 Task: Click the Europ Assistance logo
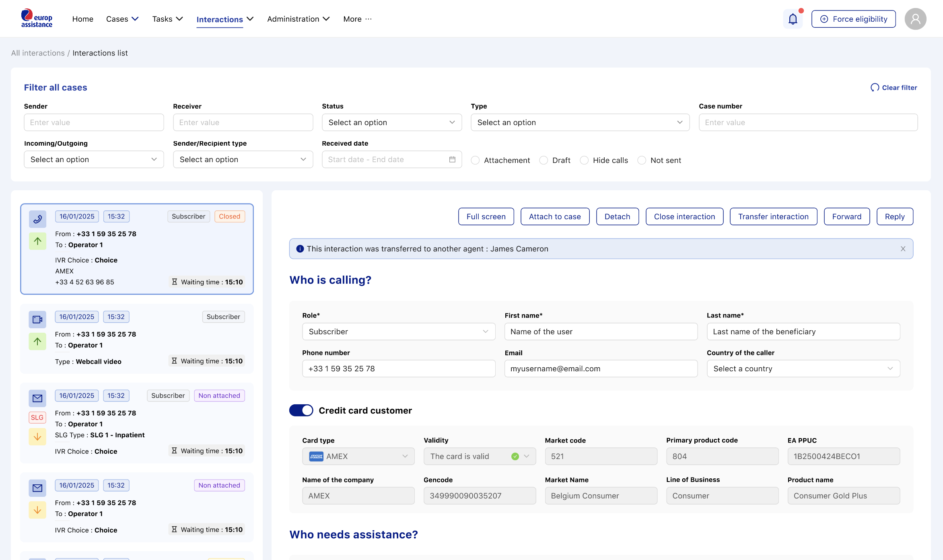pyautogui.click(x=37, y=19)
